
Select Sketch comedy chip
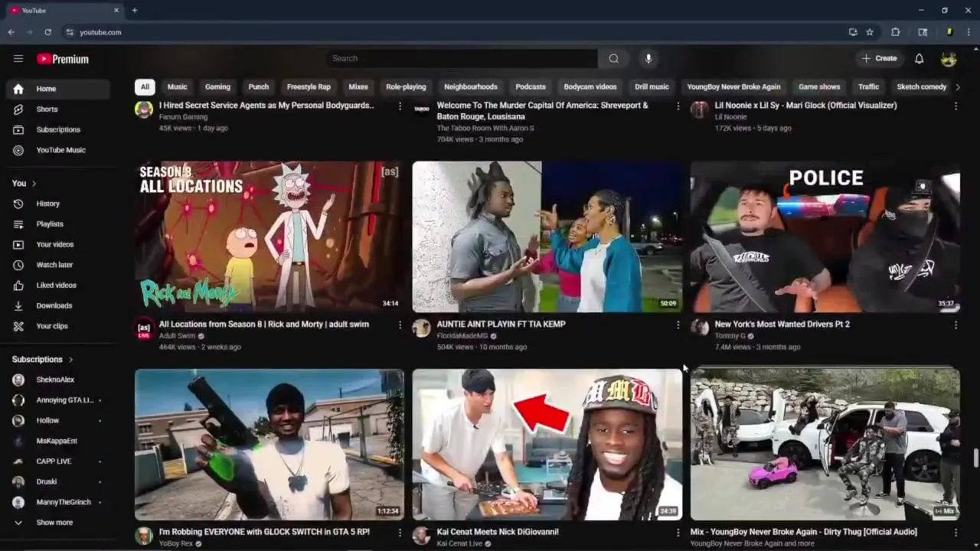pos(922,87)
